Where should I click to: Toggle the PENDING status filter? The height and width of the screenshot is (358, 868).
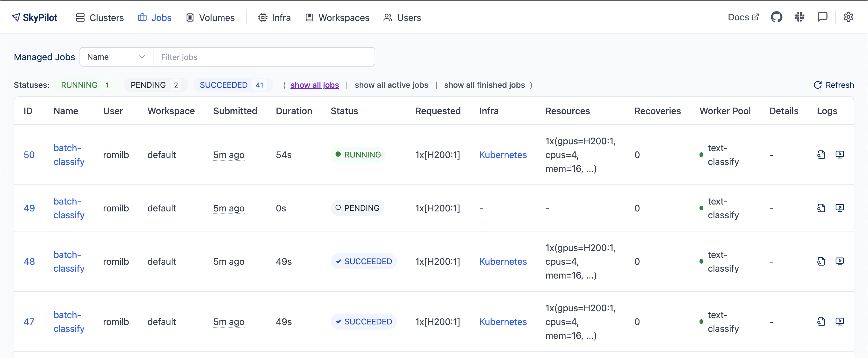coord(155,85)
